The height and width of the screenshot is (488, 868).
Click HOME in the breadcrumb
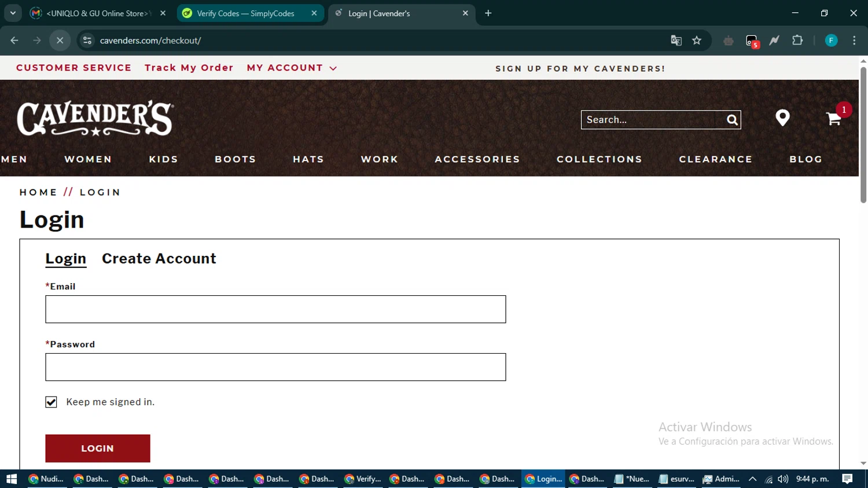click(x=38, y=192)
